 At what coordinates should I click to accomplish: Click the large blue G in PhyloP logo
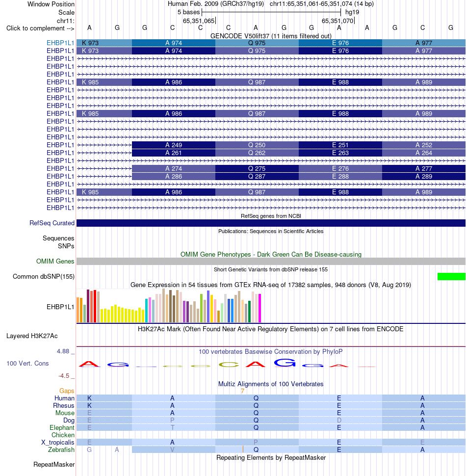(285, 363)
